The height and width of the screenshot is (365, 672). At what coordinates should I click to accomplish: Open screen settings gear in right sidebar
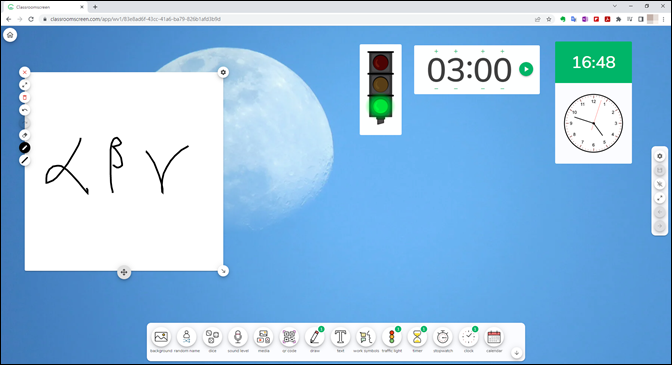660,156
